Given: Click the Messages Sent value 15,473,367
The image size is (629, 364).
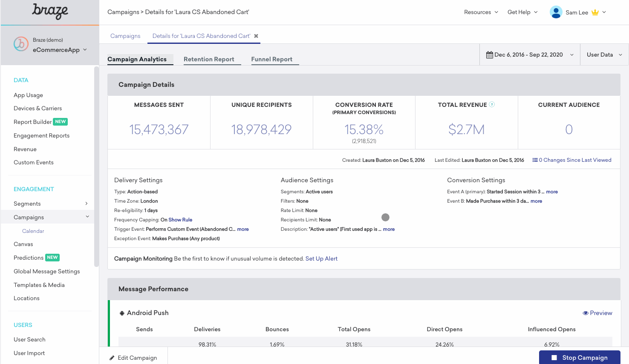Looking at the screenshot, I should (159, 129).
